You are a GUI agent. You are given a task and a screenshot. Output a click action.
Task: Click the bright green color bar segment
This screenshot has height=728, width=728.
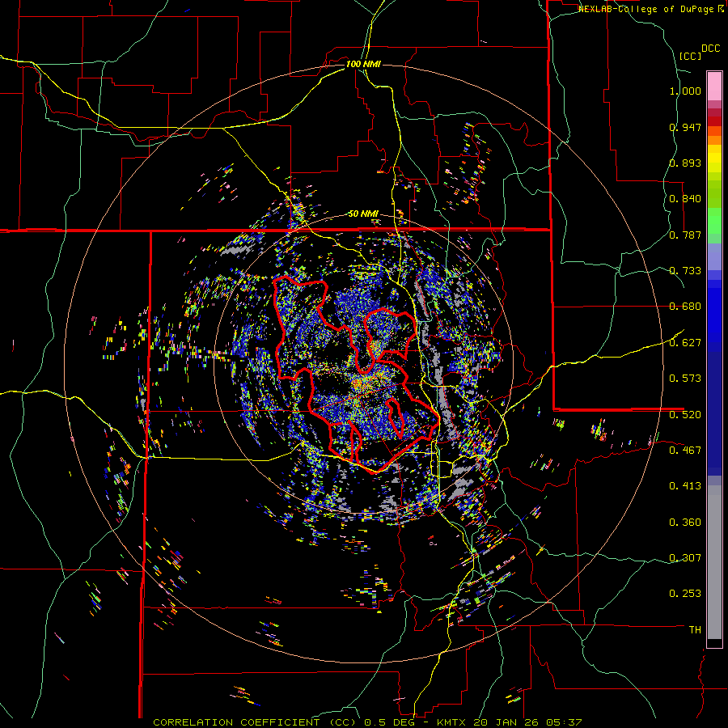[714, 221]
